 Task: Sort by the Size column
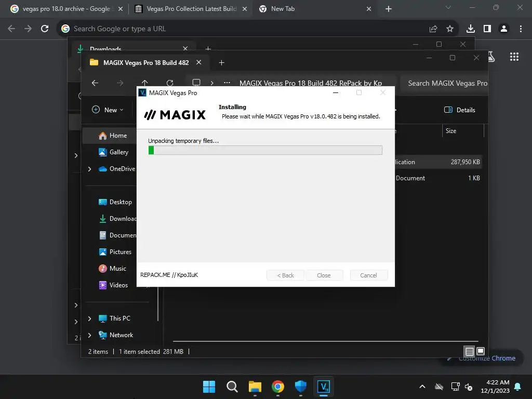click(x=463, y=131)
